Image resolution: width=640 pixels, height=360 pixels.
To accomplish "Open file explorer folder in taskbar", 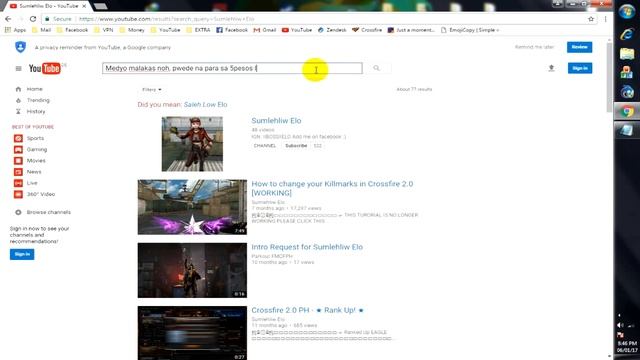I will click(627, 53).
